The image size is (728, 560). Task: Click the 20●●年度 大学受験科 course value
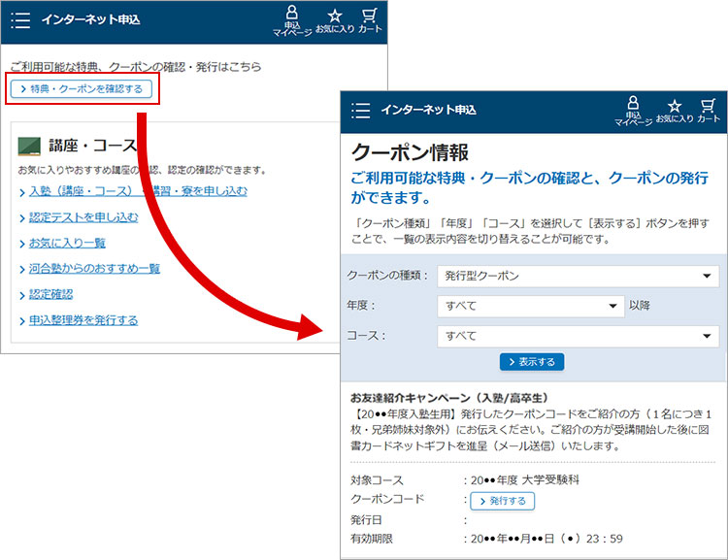(x=525, y=480)
